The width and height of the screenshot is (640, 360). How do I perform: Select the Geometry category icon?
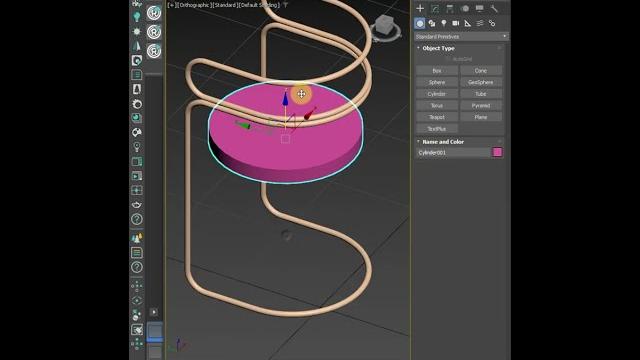(420, 23)
